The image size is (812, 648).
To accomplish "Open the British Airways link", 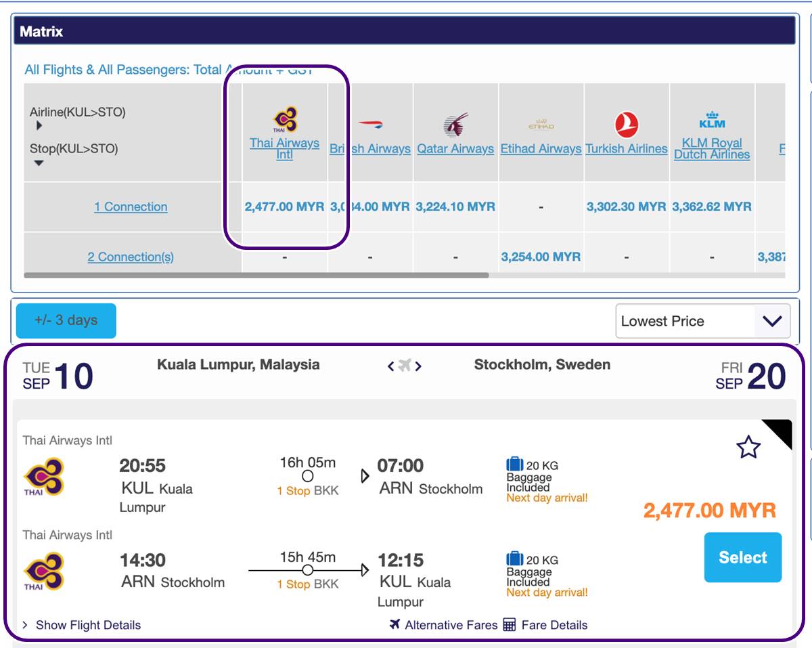I will point(370,149).
